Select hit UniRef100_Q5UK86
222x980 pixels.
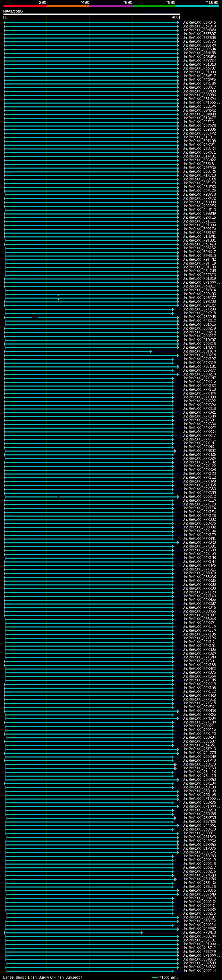coord(199,879)
